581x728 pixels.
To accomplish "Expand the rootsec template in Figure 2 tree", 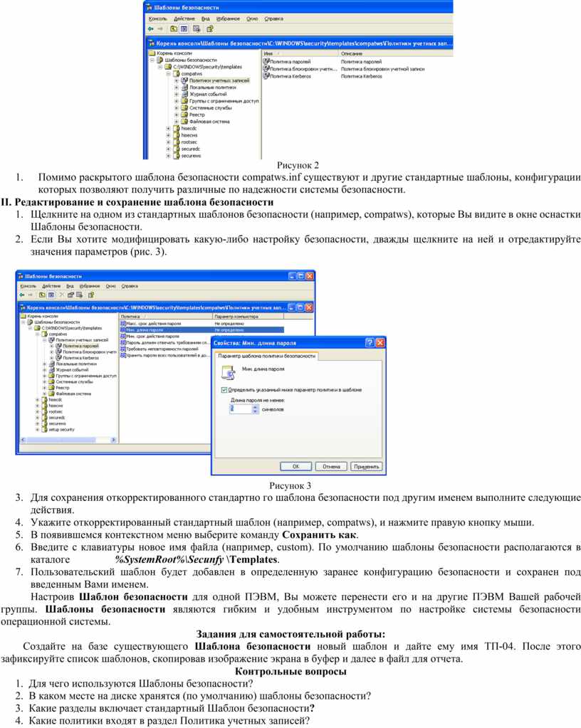I will (x=169, y=142).
